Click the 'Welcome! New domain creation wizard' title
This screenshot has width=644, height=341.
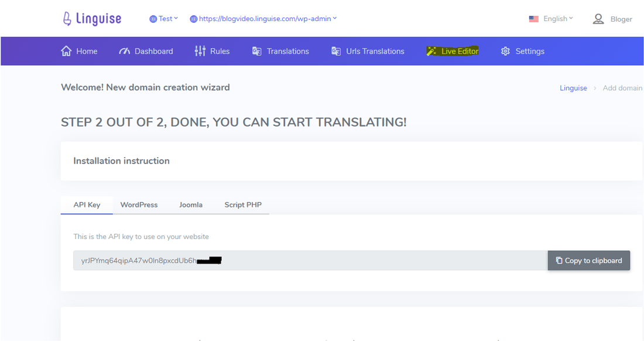(145, 87)
